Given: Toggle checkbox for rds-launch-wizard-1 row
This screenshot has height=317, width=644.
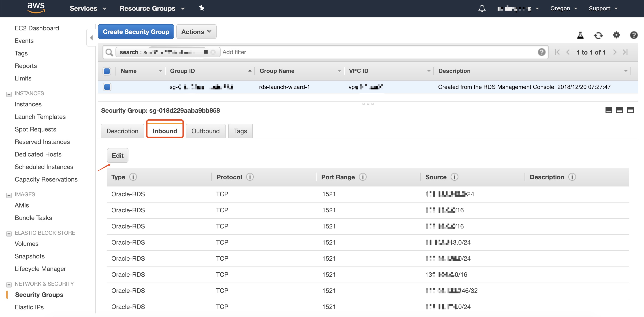Looking at the screenshot, I should (107, 87).
